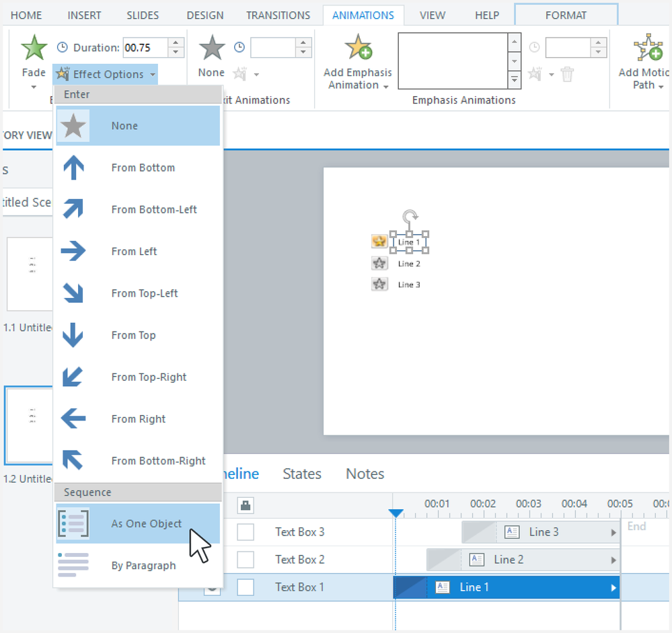The width and height of the screenshot is (672, 633).
Task: Select the As One Object sequence icon
Action: 73,523
